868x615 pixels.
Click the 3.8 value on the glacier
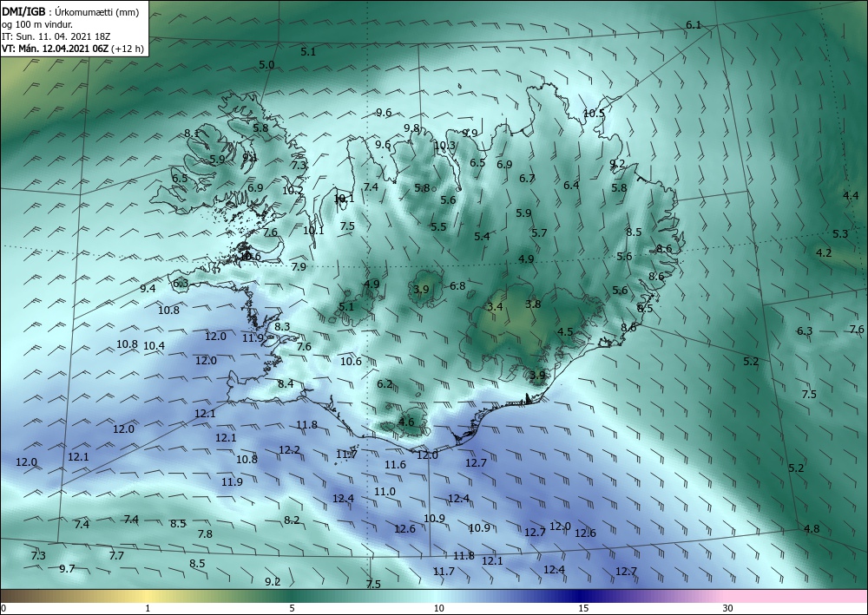pos(533,304)
